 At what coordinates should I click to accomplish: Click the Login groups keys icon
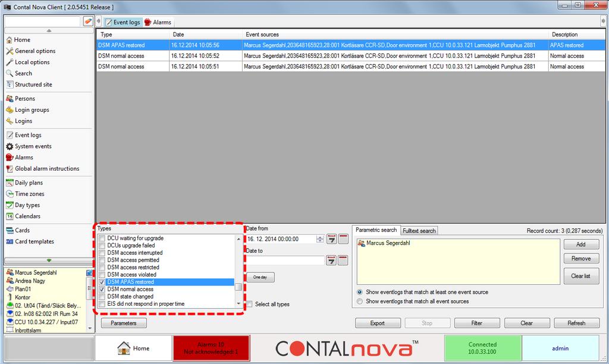(x=10, y=110)
